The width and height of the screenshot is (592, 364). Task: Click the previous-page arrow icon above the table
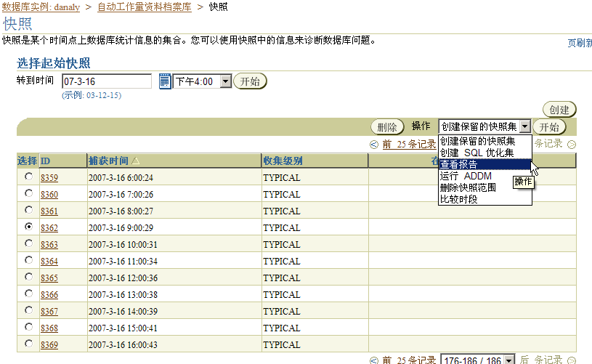(374, 145)
